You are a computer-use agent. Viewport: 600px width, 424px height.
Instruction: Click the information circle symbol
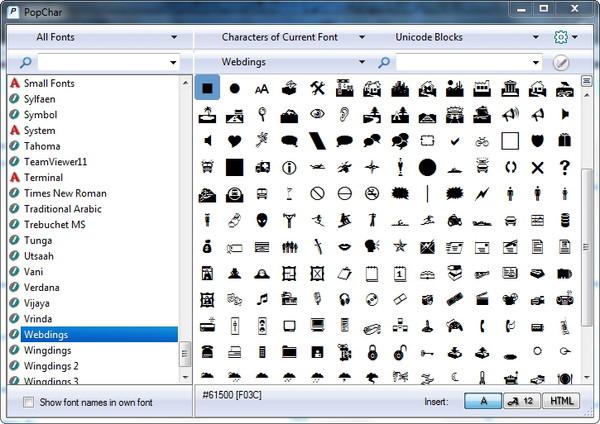pos(290,167)
